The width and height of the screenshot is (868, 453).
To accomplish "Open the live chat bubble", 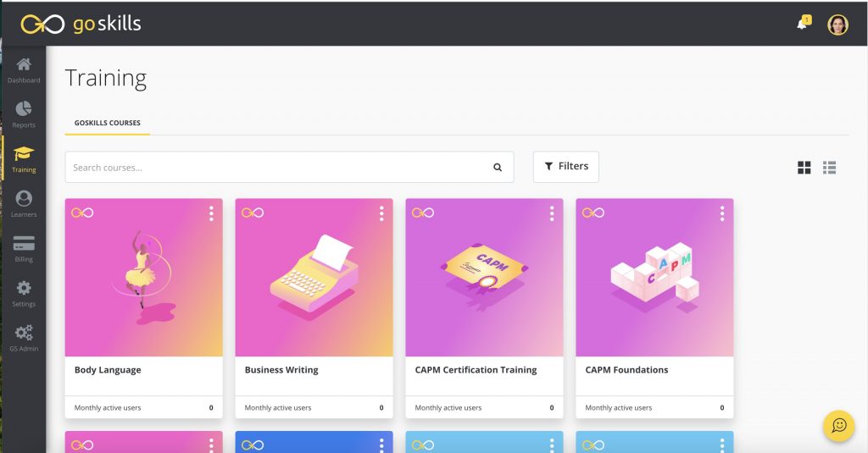I will (839, 425).
